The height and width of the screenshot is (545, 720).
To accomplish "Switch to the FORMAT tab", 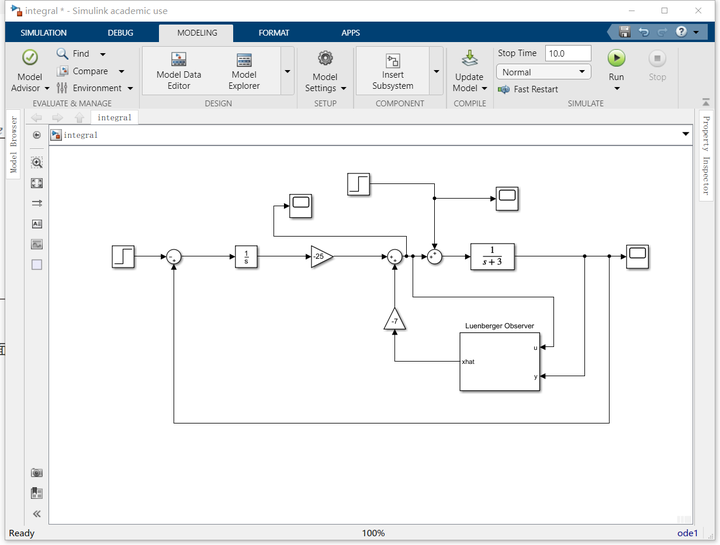I will [274, 33].
